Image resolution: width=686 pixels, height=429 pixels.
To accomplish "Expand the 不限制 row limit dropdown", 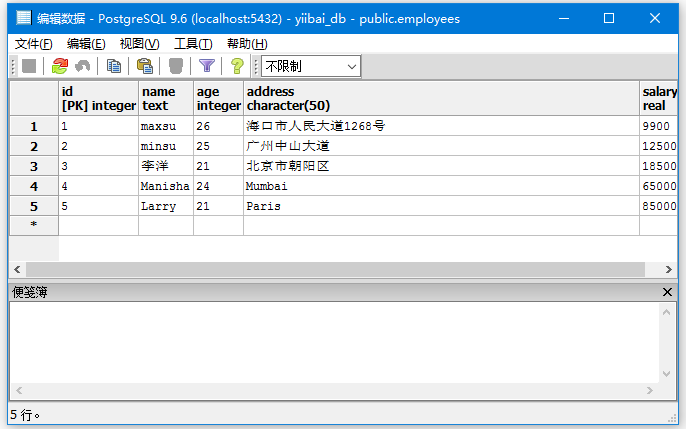I will pos(351,66).
